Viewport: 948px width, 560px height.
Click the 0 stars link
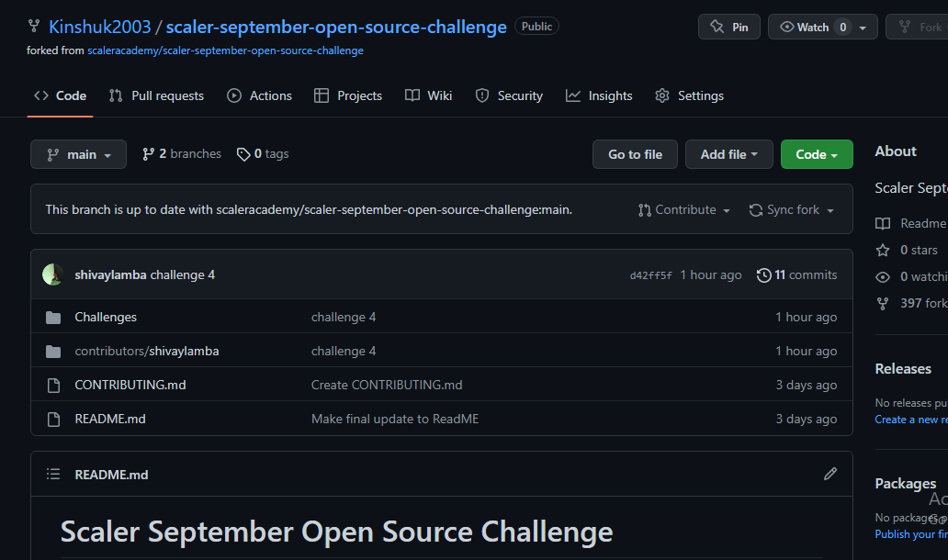tap(919, 250)
